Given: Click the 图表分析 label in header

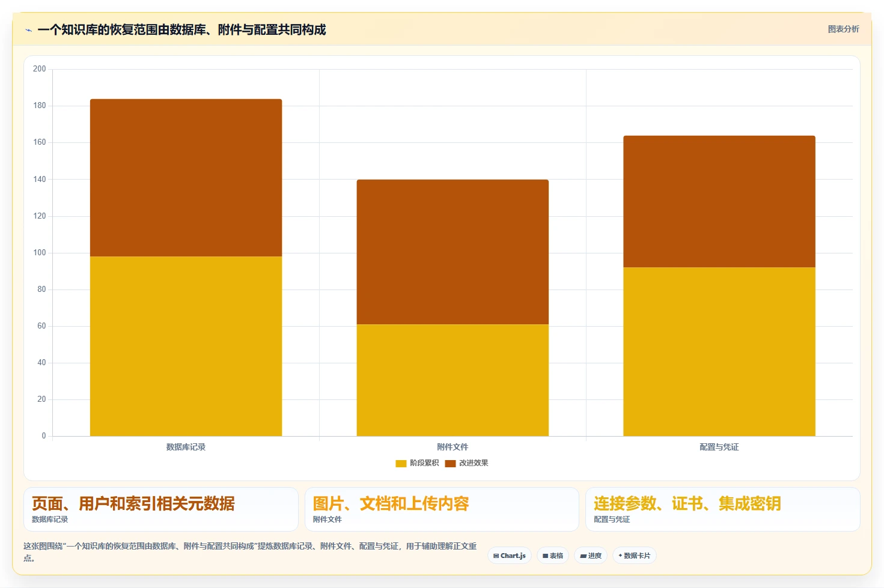Looking at the screenshot, I should tap(843, 29).
